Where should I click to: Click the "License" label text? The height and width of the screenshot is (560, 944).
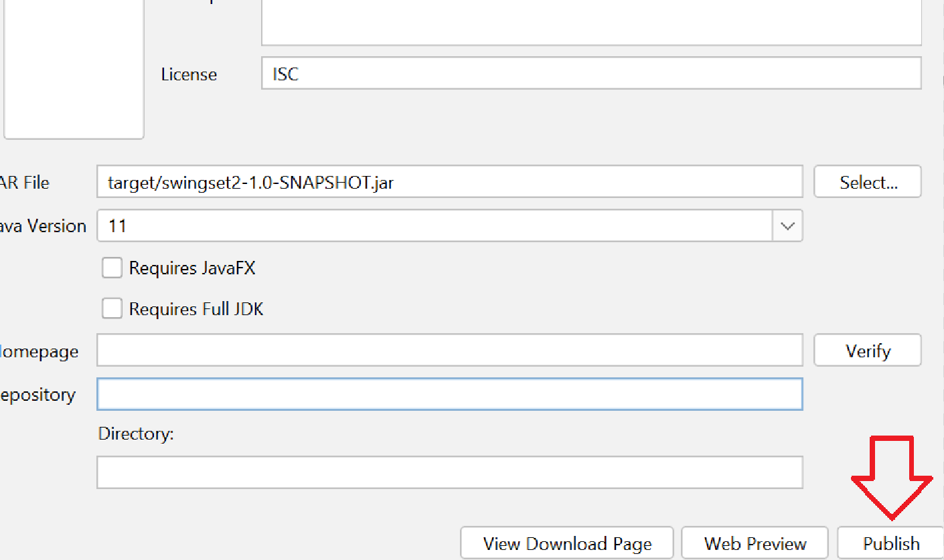(x=189, y=74)
